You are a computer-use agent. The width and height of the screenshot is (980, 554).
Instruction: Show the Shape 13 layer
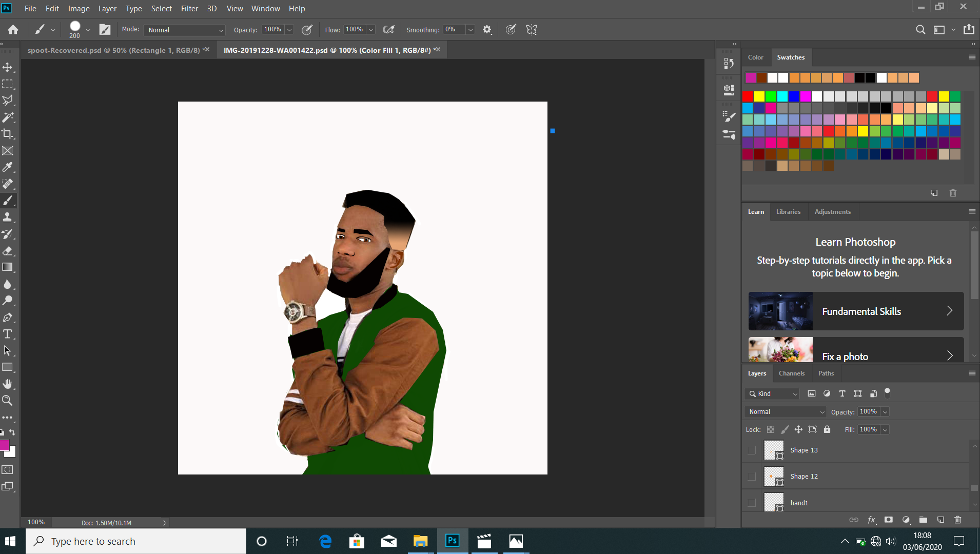752,450
